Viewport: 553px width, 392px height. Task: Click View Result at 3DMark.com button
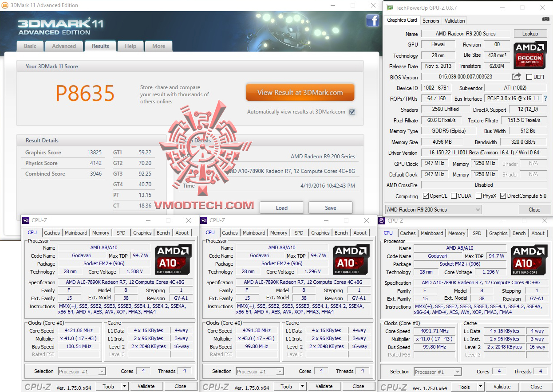(x=300, y=93)
